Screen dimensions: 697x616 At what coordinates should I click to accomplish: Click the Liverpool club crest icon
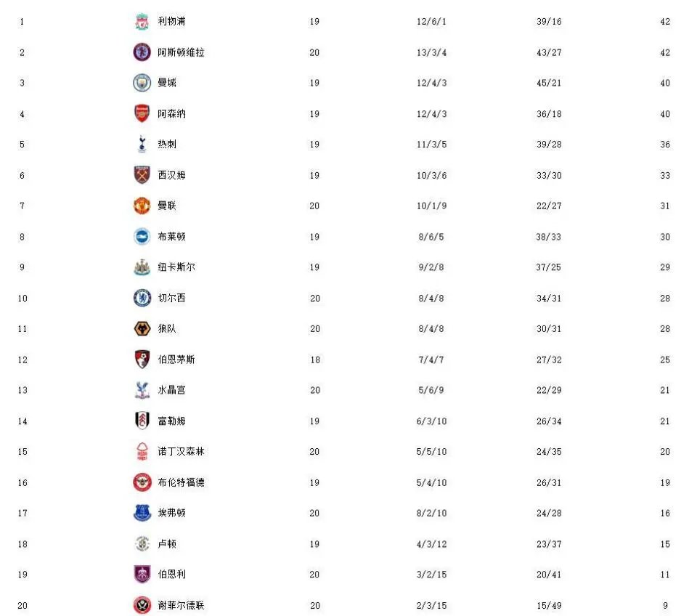(142, 22)
